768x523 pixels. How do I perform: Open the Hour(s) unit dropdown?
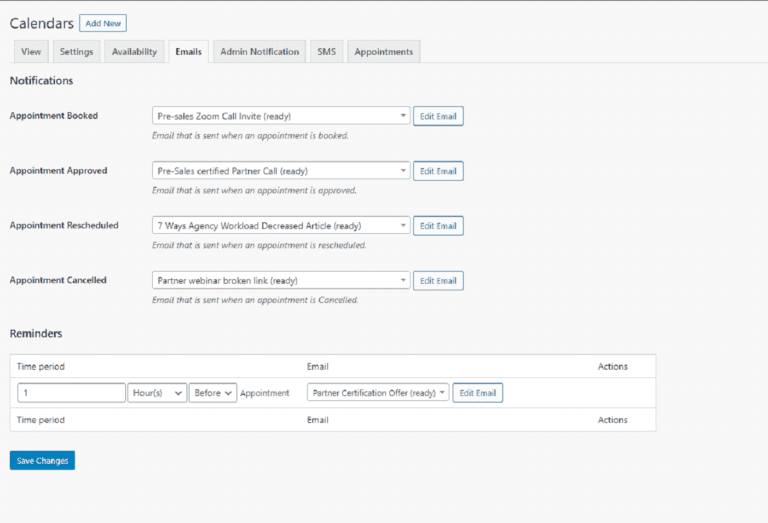pos(158,393)
